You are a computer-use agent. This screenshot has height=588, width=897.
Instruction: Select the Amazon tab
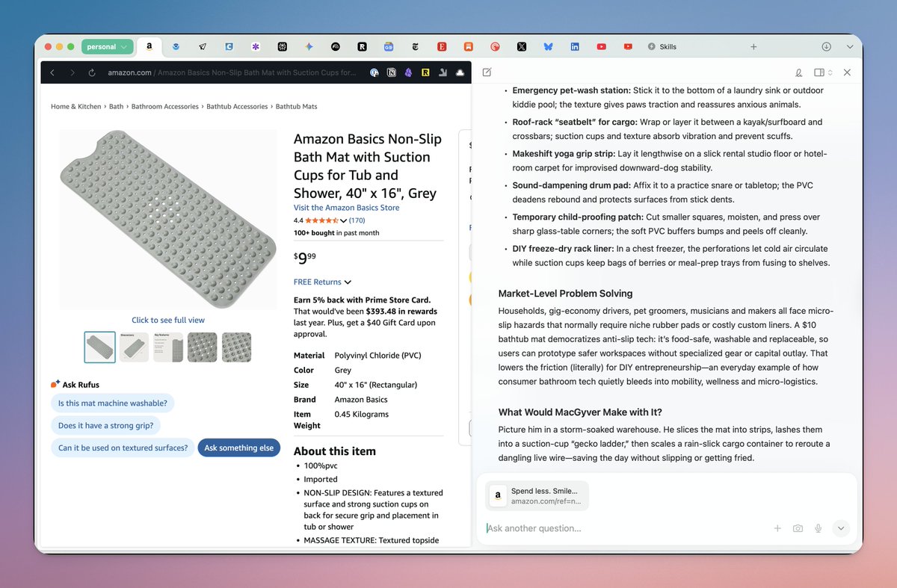coord(149,46)
